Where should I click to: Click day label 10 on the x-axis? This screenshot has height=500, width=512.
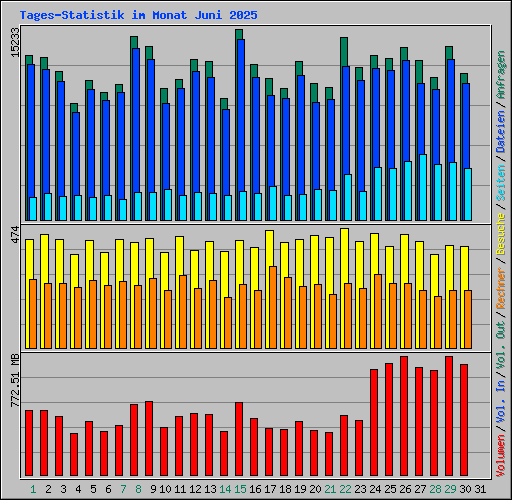[165, 489]
